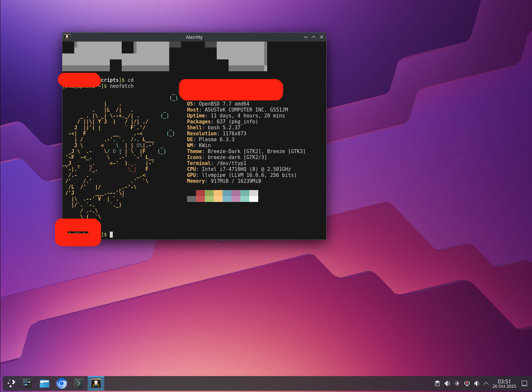Minimize the Alacritty window
532x392 pixels.
pos(306,37)
